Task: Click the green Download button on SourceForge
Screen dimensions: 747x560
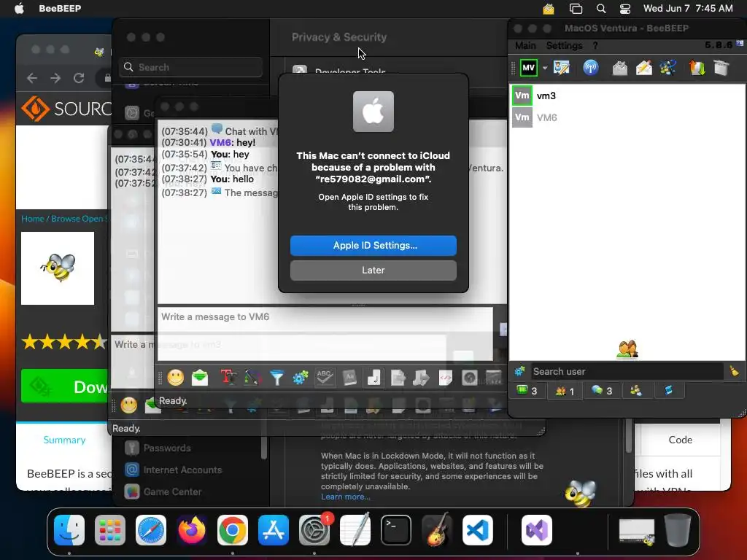Action: pyautogui.click(x=64, y=386)
